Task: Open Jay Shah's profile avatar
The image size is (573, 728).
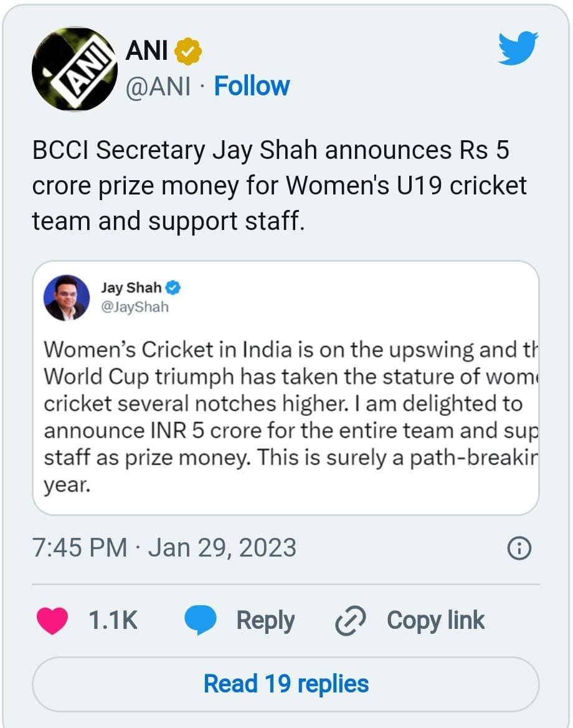Action: tap(67, 297)
